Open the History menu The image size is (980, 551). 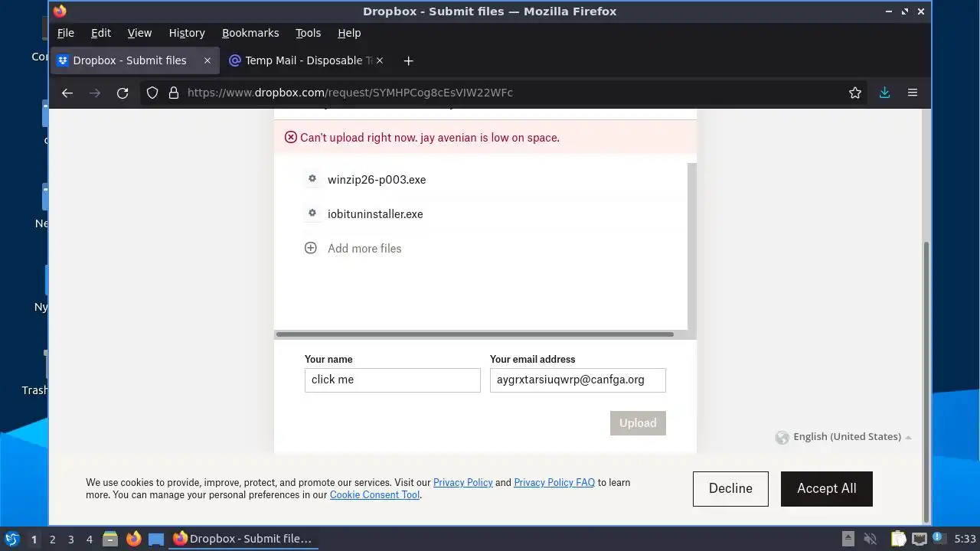tap(187, 33)
